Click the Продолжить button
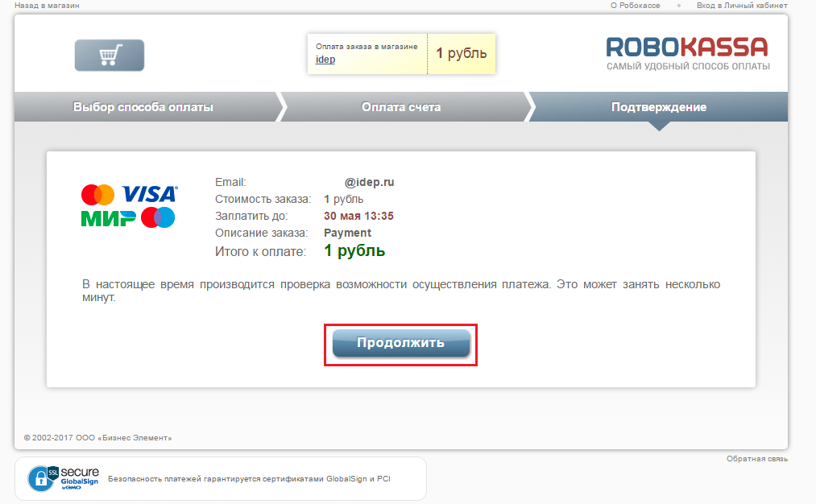816x504 pixels. coord(400,343)
